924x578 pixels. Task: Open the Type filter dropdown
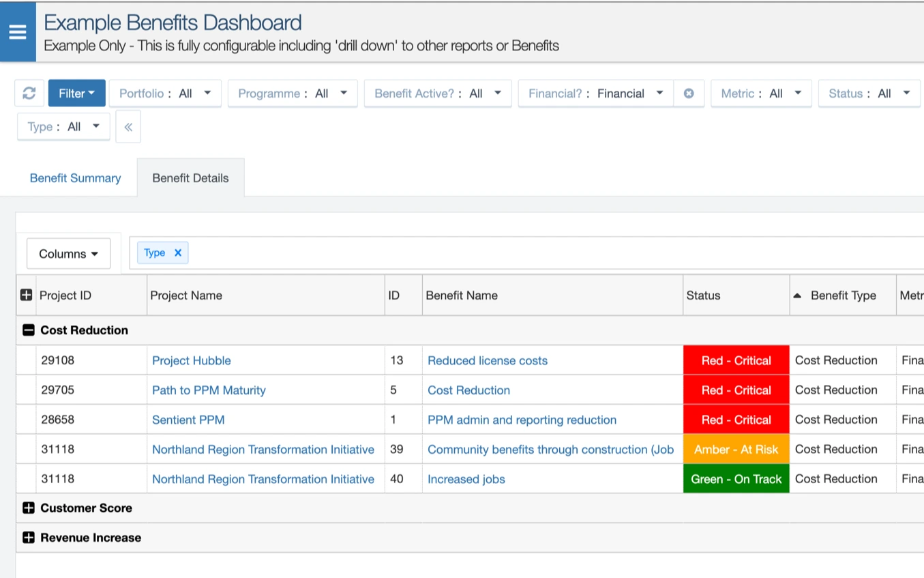pos(63,127)
